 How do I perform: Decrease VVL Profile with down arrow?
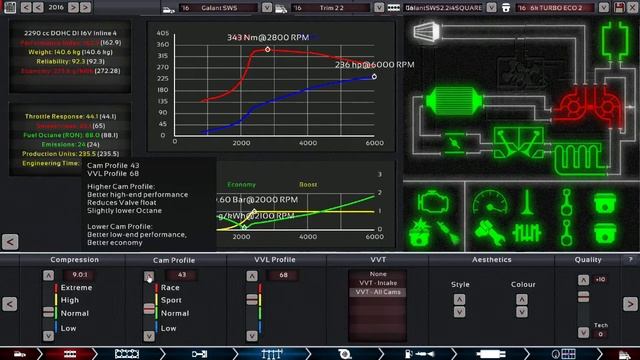click(252, 336)
